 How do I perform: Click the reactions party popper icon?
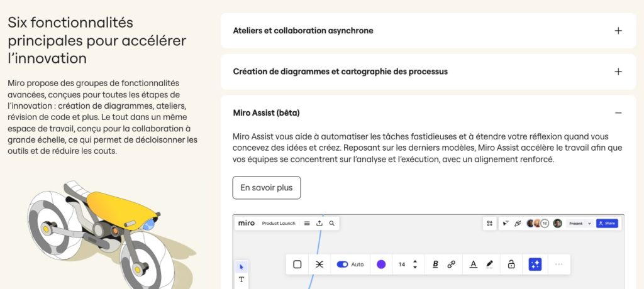(x=518, y=223)
